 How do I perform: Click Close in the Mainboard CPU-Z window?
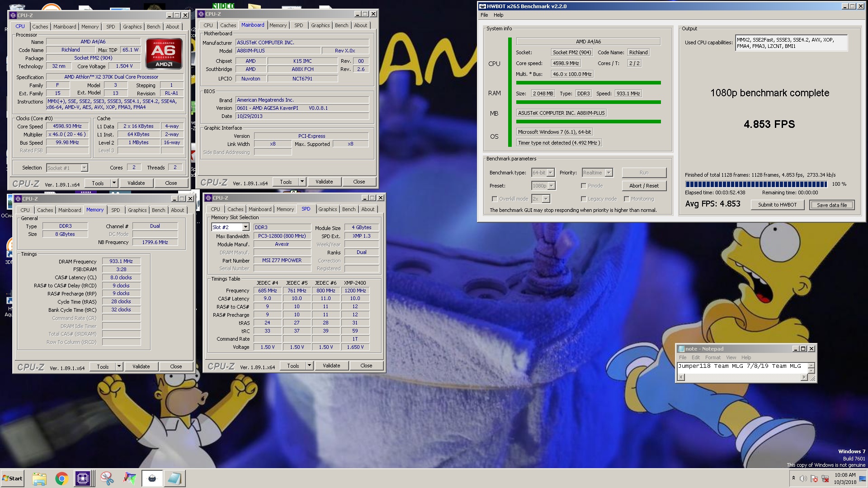tap(359, 182)
